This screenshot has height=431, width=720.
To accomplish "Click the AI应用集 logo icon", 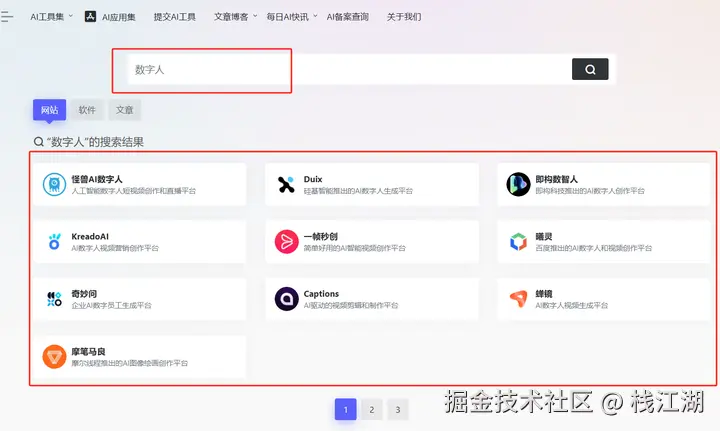I will 90,17.
